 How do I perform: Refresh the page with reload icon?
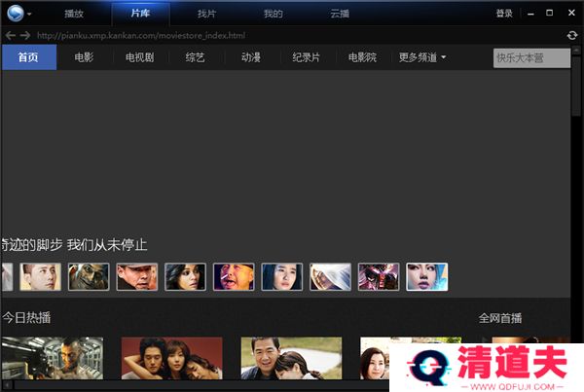click(571, 35)
